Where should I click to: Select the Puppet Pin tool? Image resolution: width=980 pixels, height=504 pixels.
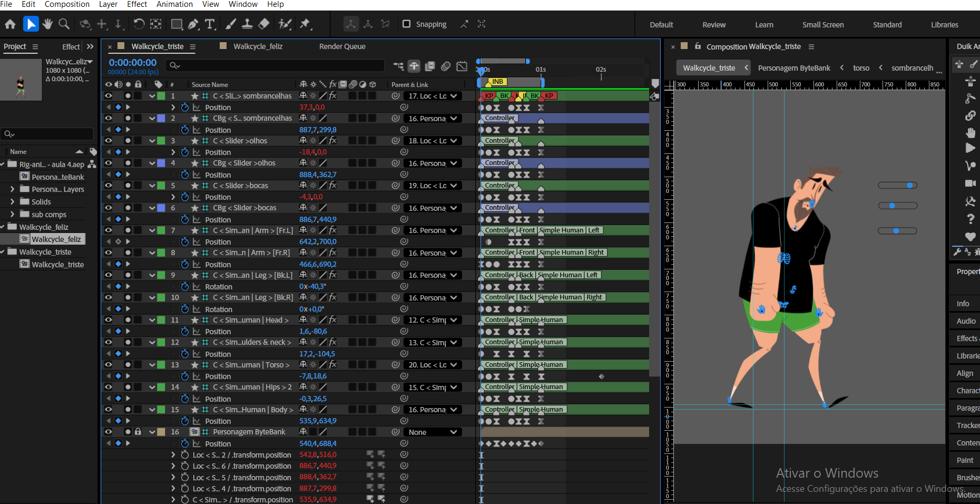[305, 24]
